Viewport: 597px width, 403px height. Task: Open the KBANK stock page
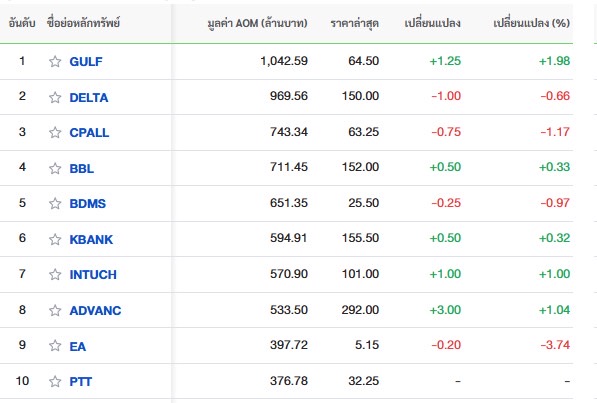[91, 240]
